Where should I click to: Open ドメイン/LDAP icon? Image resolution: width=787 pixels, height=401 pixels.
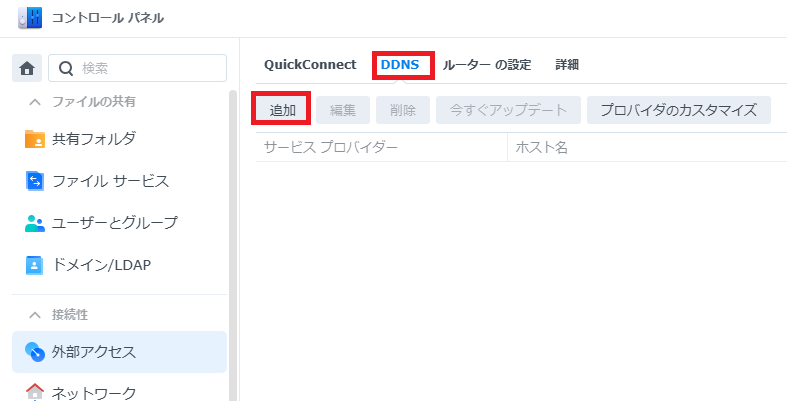[x=35, y=265]
